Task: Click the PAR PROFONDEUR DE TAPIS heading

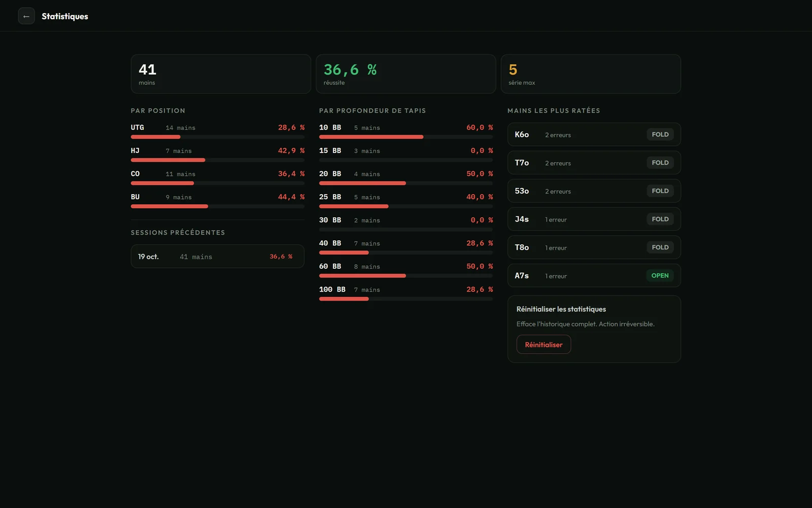Action: click(373, 111)
